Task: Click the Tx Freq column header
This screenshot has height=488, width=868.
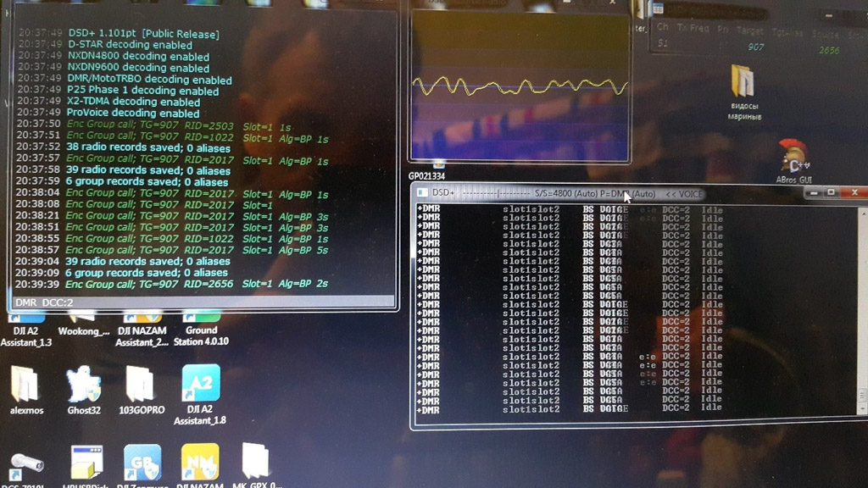Action: (693, 28)
